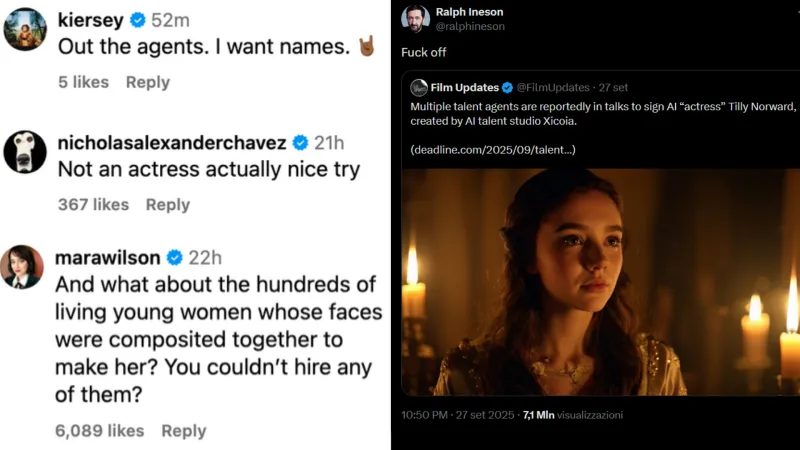Click nicholasalexanderchavez's dog avatar
Image resolution: width=800 pixels, height=450 pixels.
coord(24,152)
